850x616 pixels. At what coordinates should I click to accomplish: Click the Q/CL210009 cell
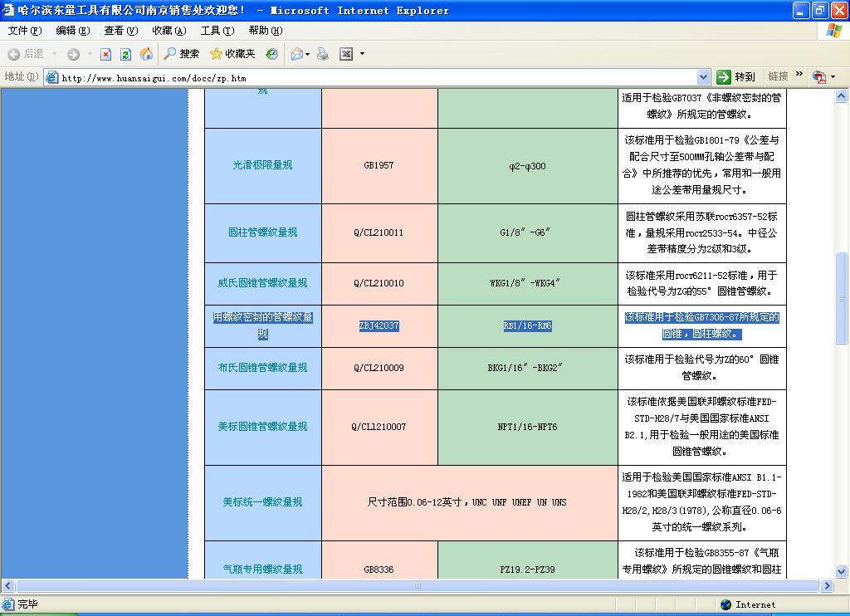point(379,368)
